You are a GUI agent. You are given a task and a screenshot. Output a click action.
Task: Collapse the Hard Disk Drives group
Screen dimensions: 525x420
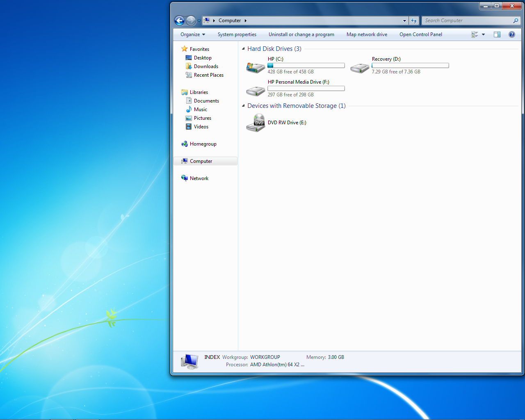coord(243,49)
